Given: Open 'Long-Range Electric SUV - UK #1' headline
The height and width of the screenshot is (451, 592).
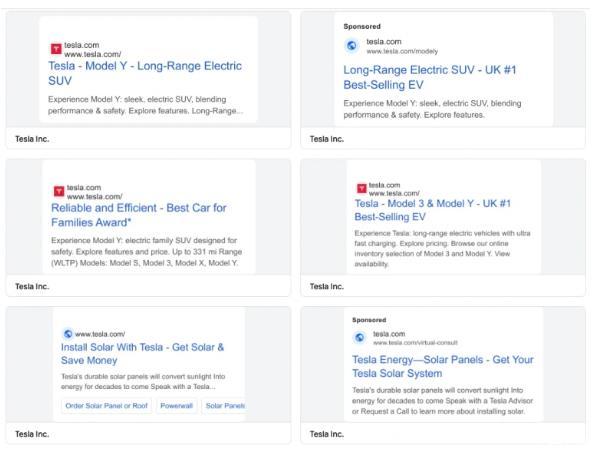Looking at the screenshot, I should click(430, 77).
